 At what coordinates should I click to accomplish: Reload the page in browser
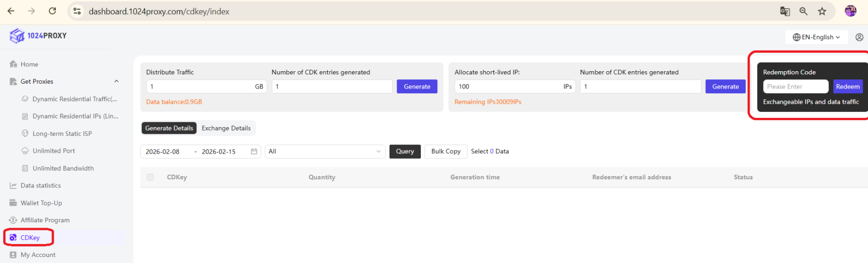point(52,11)
